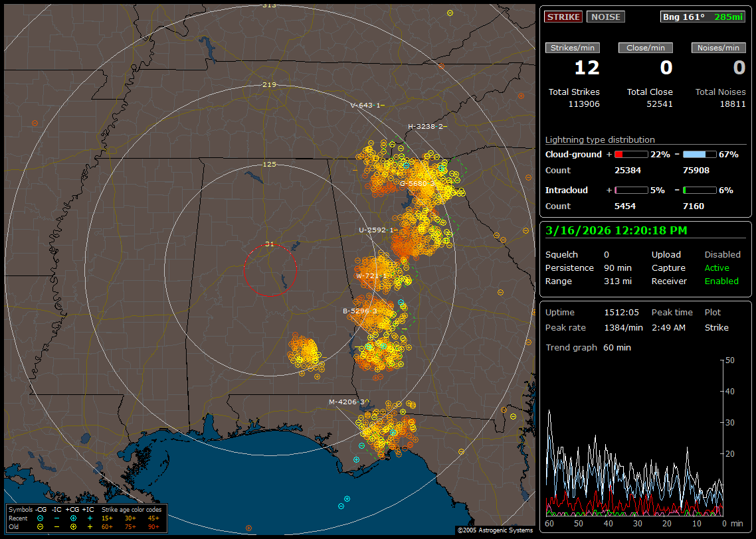756x539 pixels.
Task: Click the negative cloud-ground 67% bar
Action: click(699, 154)
